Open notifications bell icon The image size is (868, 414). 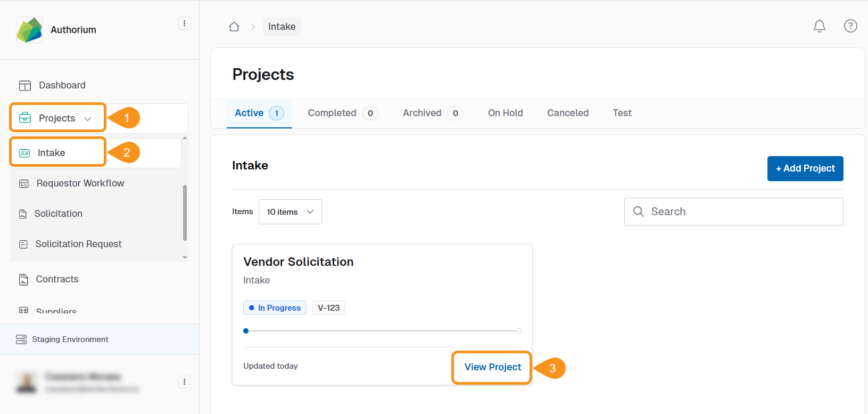[x=819, y=26]
